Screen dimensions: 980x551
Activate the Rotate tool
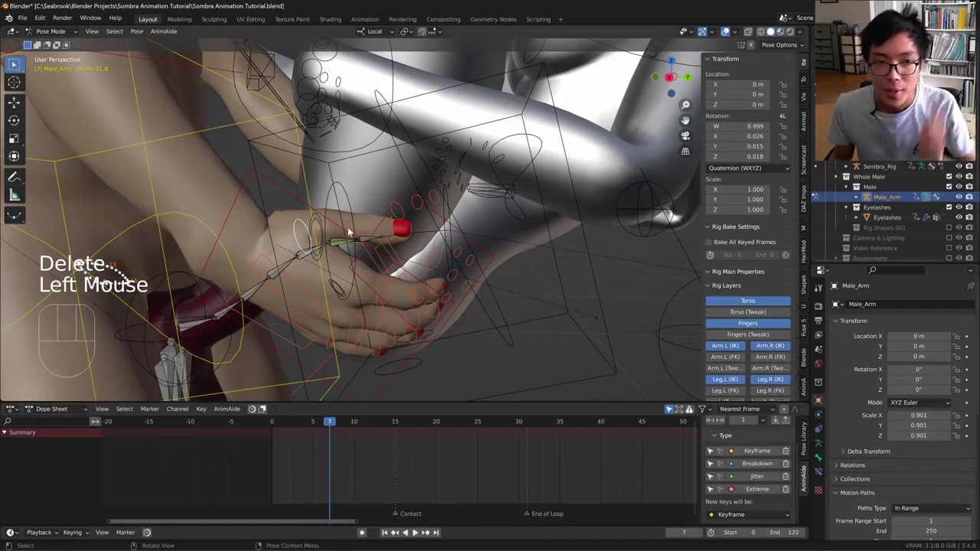click(14, 120)
